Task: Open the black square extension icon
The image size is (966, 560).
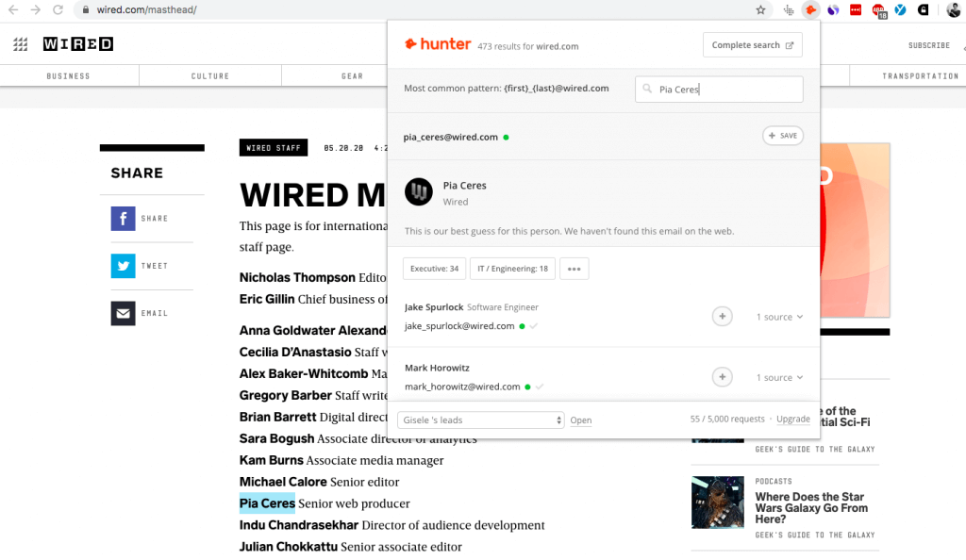Action: pyautogui.click(x=923, y=9)
